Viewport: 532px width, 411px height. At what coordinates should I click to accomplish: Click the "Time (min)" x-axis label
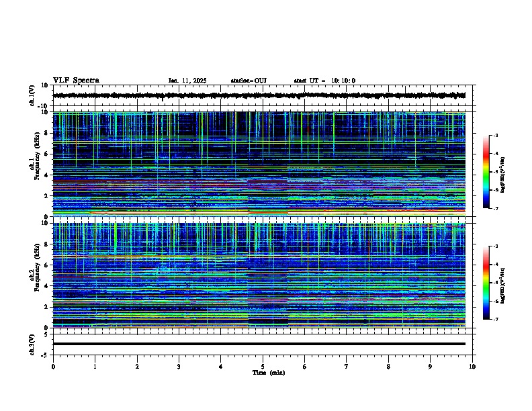pyautogui.click(x=269, y=373)
